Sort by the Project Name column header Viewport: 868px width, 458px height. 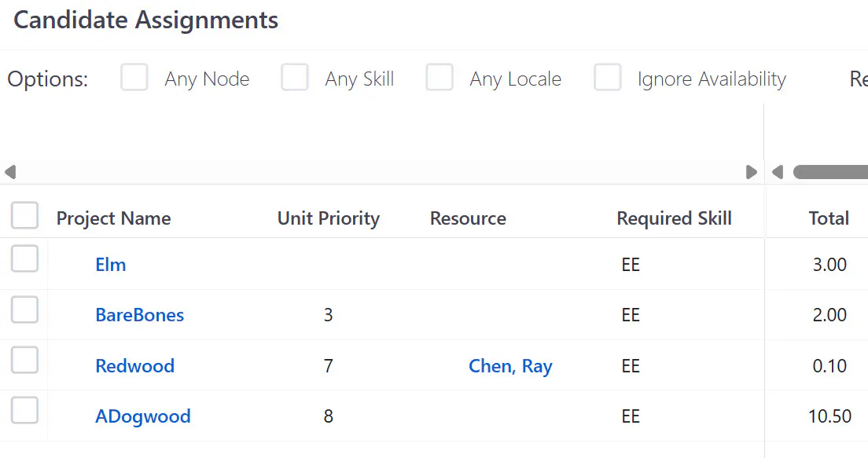tap(113, 218)
